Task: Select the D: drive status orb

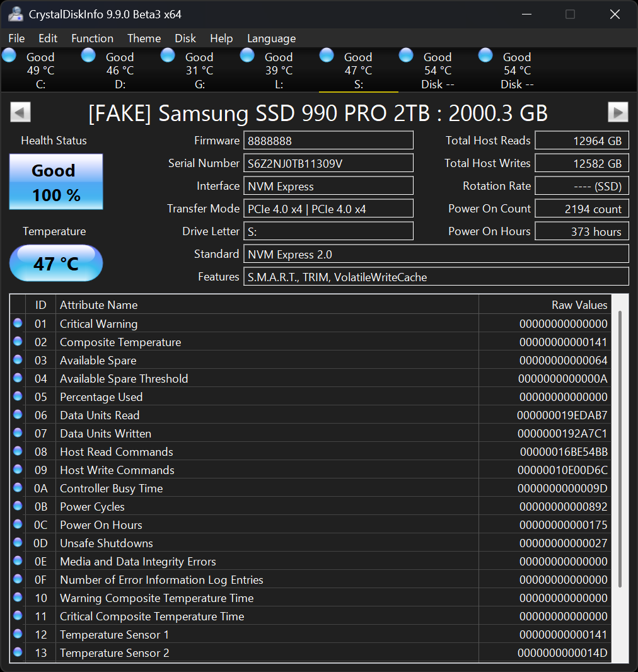Action: pyautogui.click(x=88, y=55)
